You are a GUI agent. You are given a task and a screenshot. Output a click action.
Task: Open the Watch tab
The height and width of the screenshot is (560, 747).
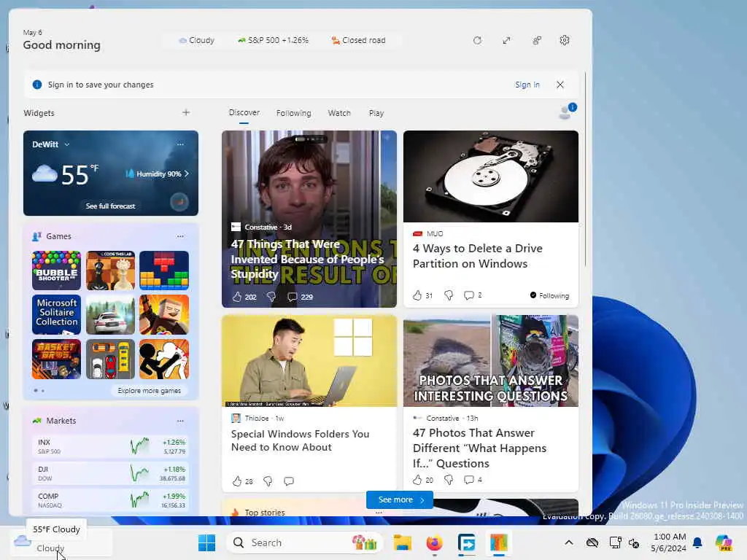(339, 113)
